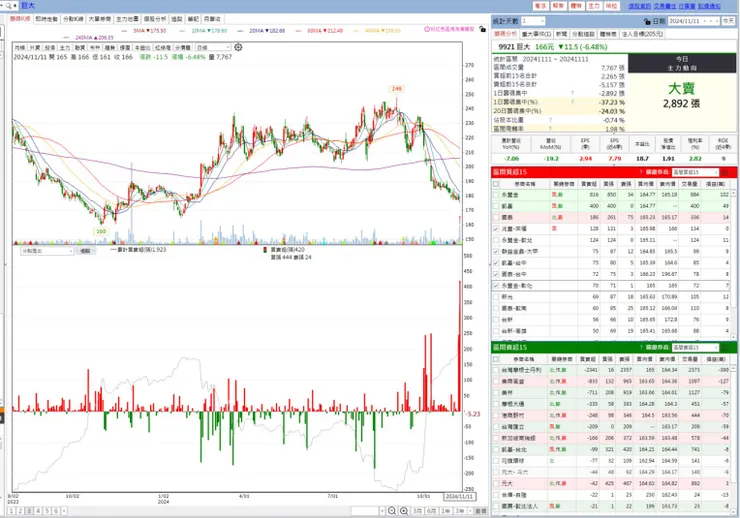Open the 重大事件(1) tab
This screenshot has width=740, height=518.
point(536,34)
